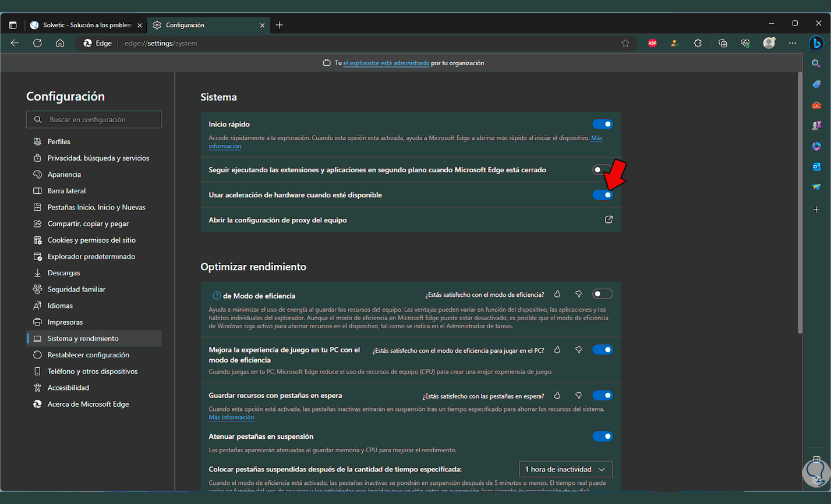Give thumbs up for modo de eficiencia
Image resolution: width=831 pixels, height=504 pixels.
557,294
